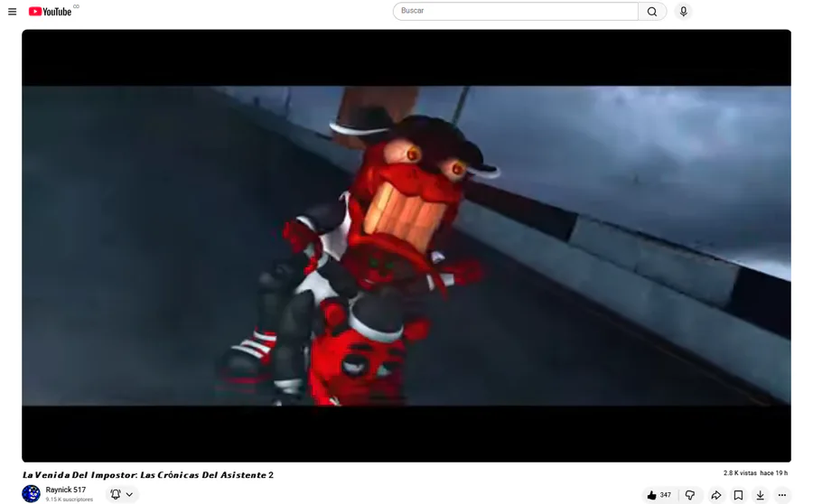
Task: Dislike the video with thumbs down
Action: [690, 495]
